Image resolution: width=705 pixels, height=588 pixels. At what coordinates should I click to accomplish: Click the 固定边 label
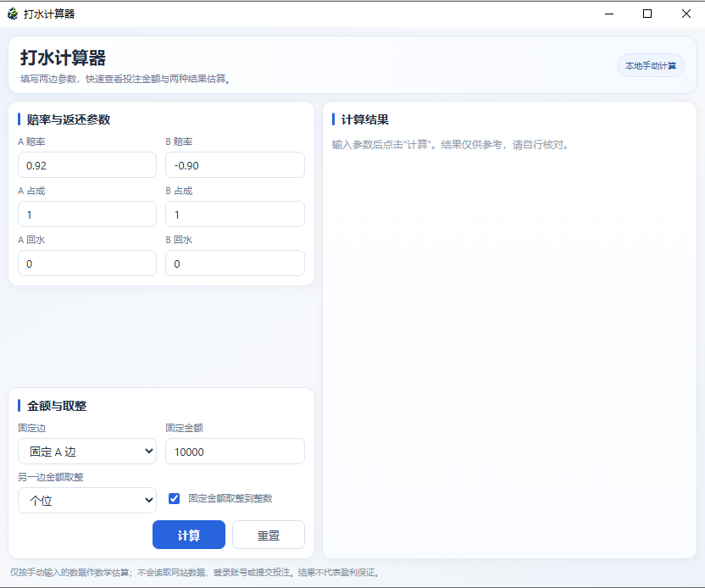tap(32, 428)
